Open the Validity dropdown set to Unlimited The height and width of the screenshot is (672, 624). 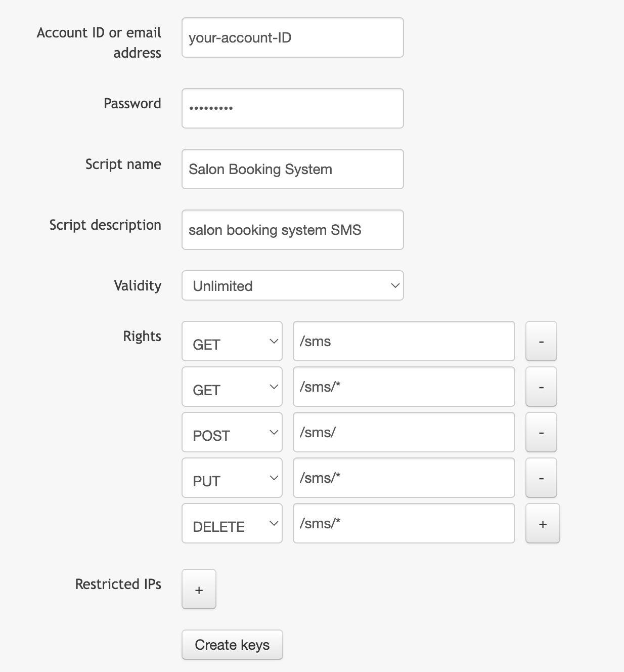(x=293, y=285)
